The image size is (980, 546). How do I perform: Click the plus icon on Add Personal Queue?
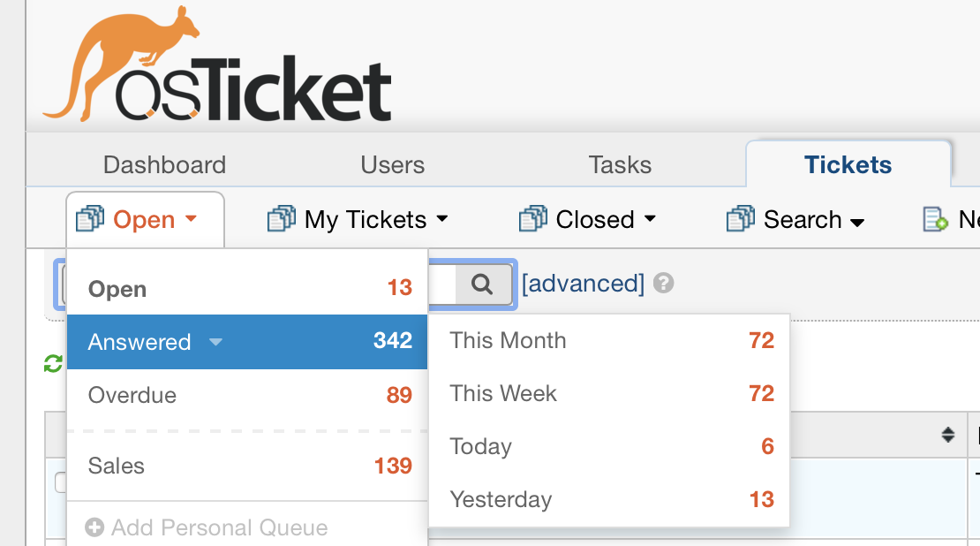[x=94, y=528]
